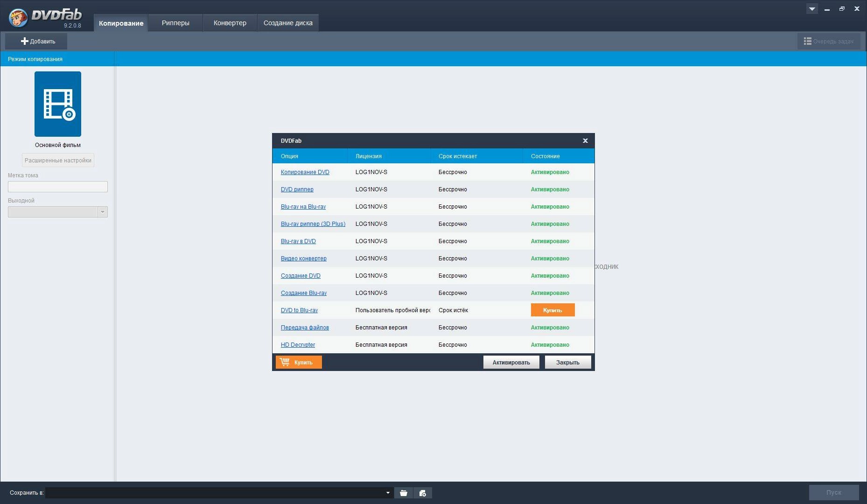Click the Активировать button
The image size is (867, 504).
(x=511, y=362)
